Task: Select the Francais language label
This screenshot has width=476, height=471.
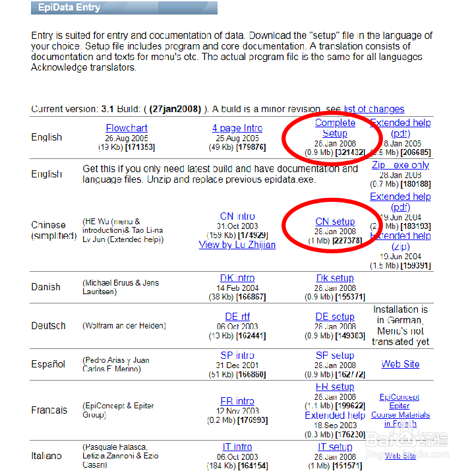Action: (49, 410)
